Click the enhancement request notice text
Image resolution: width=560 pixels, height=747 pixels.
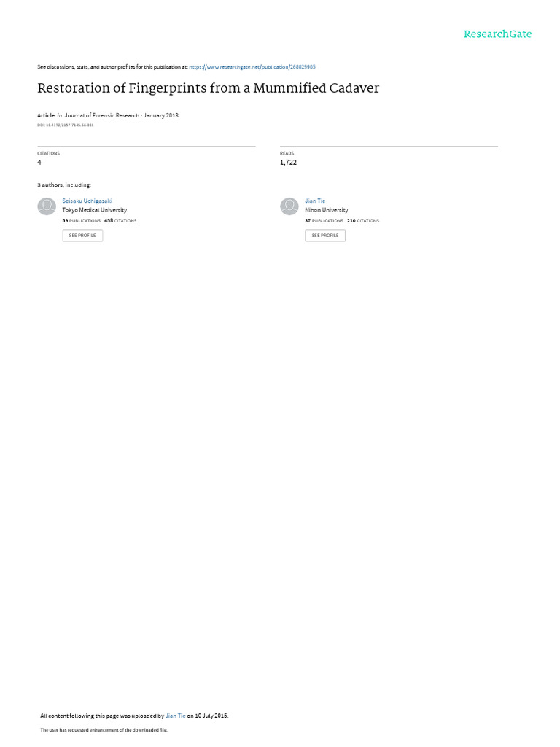coord(104,729)
